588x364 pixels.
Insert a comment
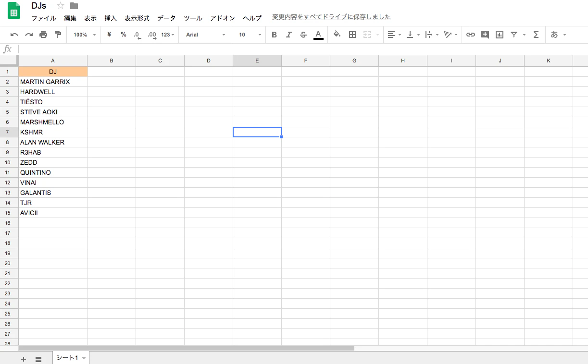coord(485,35)
